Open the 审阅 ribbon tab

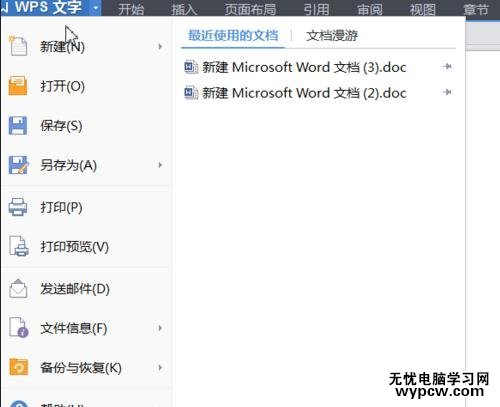[x=369, y=9]
